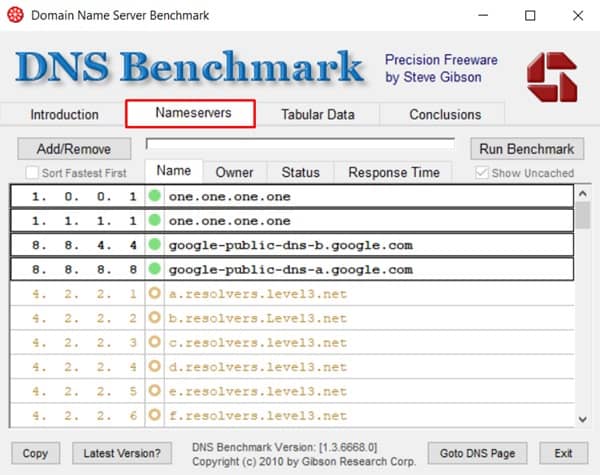This screenshot has width=600, height=475.
Task: Select the google-public-dns-b.google.com row
Action: (x=292, y=245)
